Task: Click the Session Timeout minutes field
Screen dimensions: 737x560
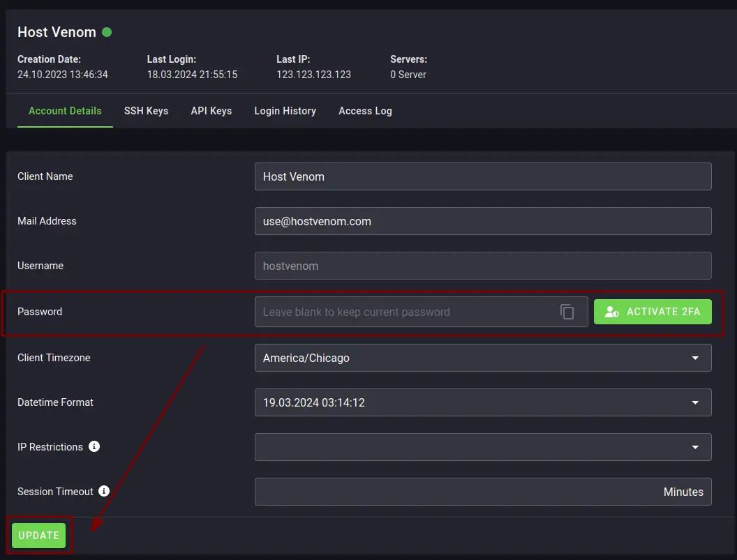Action: (x=483, y=491)
